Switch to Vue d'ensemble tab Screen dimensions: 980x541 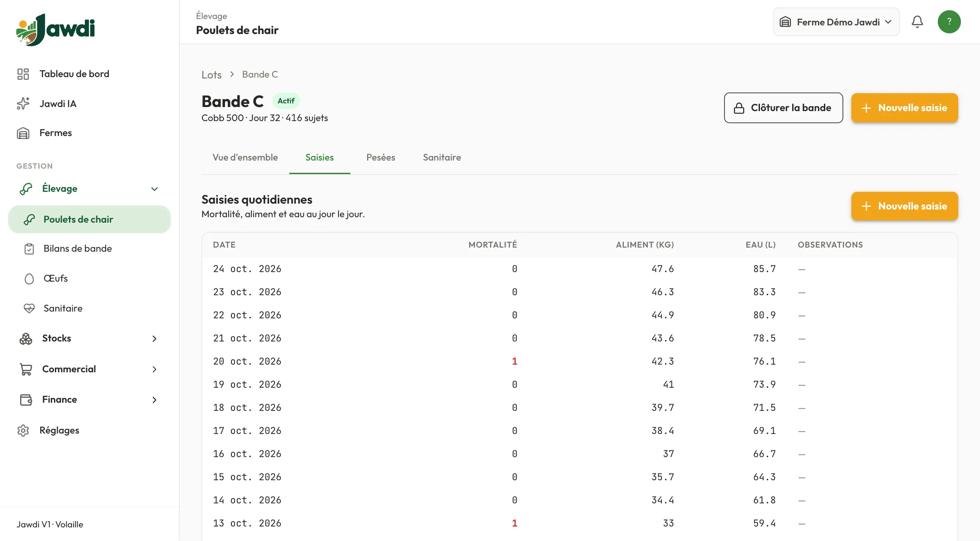tap(245, 157)
